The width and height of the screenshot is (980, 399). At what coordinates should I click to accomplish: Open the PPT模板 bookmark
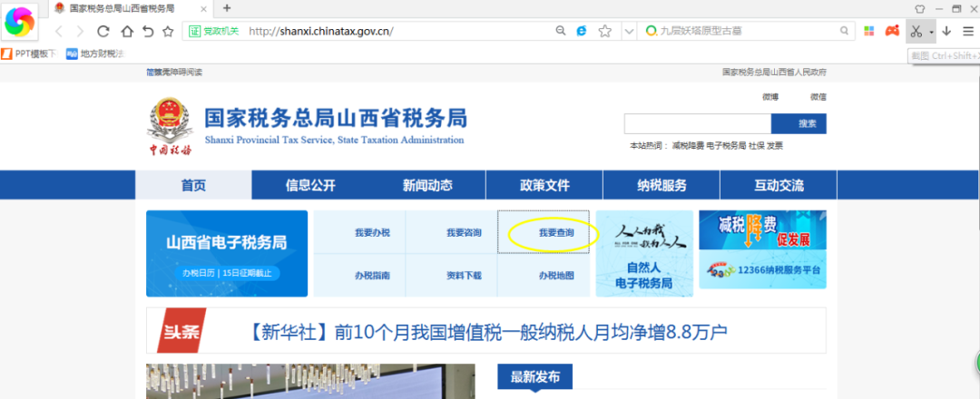point(30,54)
